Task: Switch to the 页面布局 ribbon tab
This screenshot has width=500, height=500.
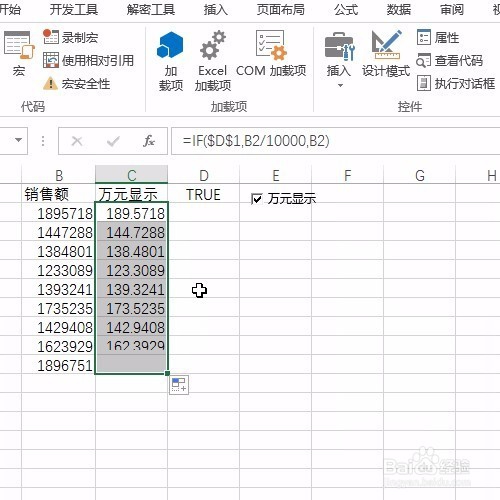Action: (281, 9)
